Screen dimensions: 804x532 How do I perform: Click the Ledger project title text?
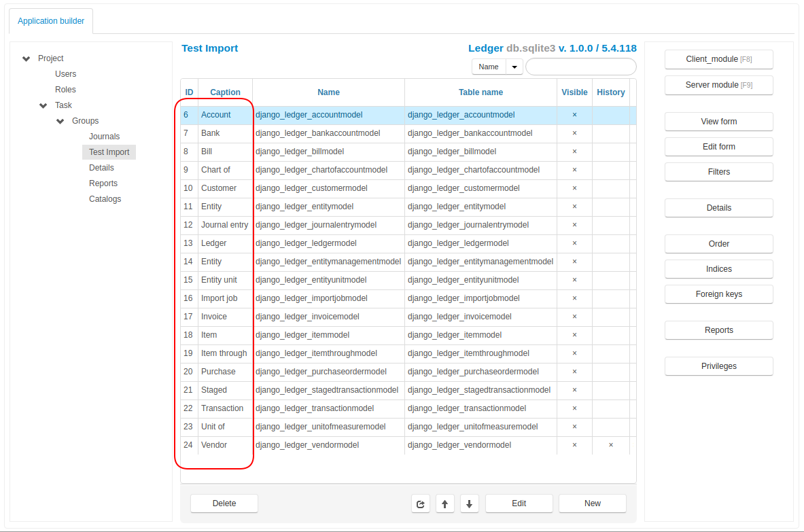coord(485,48)
